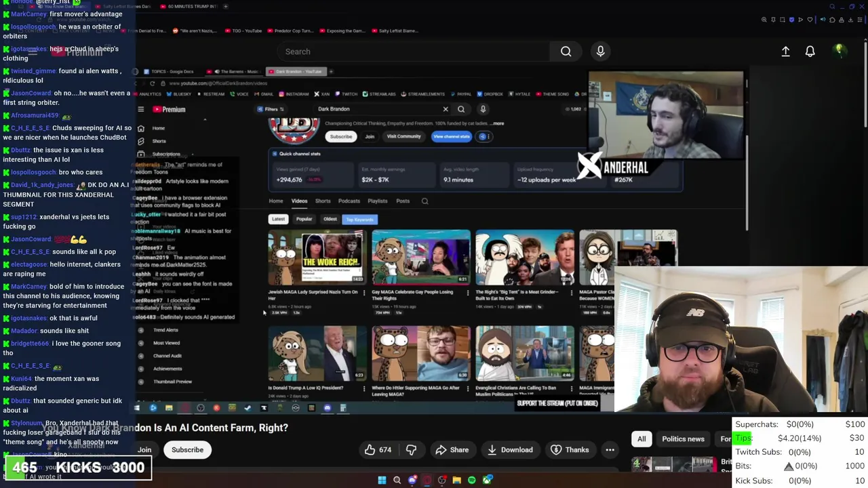Switch to the channel Shorts tab
This screenshot has width=868, height=488.
(x=323, y=201)
